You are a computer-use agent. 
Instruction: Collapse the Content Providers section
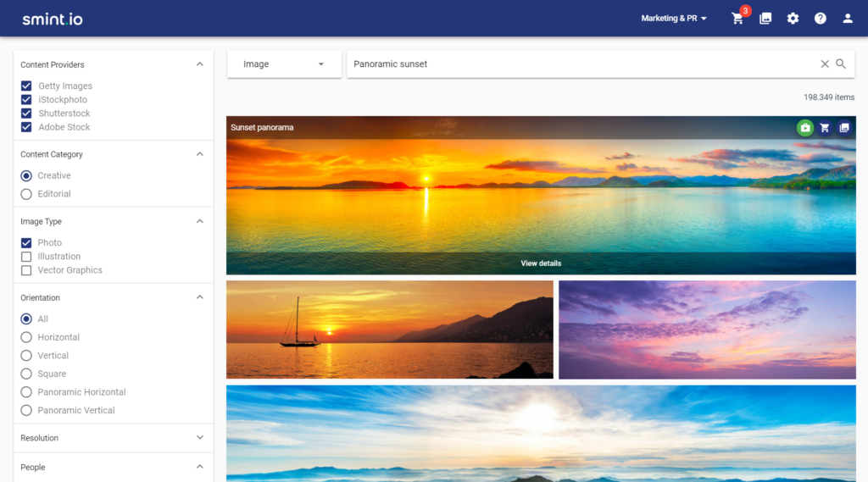(x=200, y=64)
